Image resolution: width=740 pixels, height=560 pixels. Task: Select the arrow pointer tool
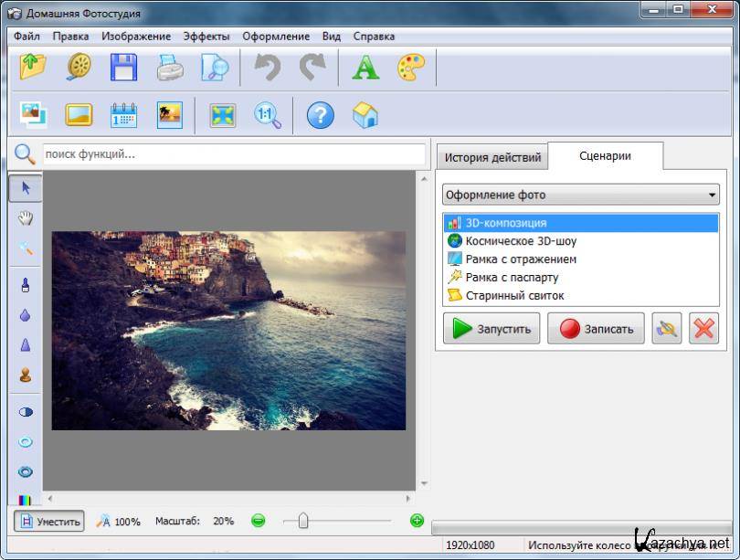click(26, 188)
